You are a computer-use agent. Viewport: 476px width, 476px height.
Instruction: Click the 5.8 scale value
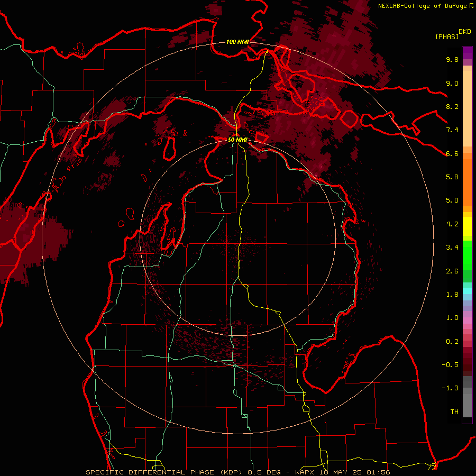tap(452, 177)
